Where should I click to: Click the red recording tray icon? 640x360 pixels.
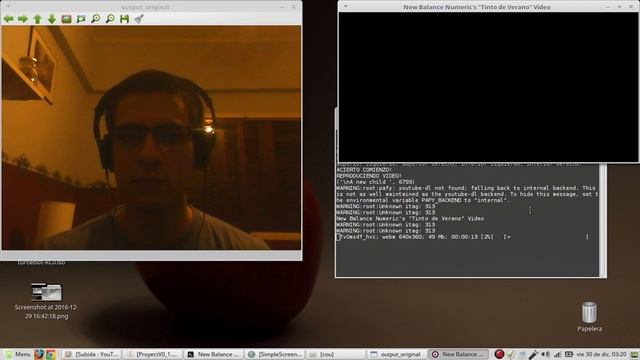tap(499, 354)
